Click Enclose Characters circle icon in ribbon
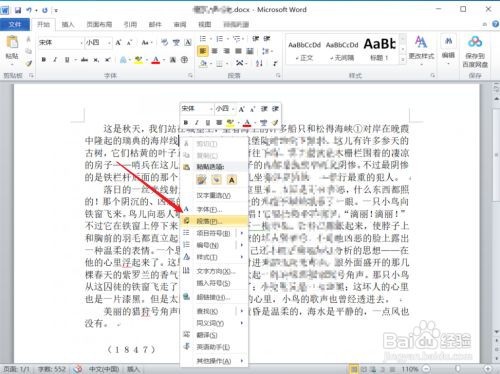The width and height of the screenshot is (500, 374). [x=184, y=60]
